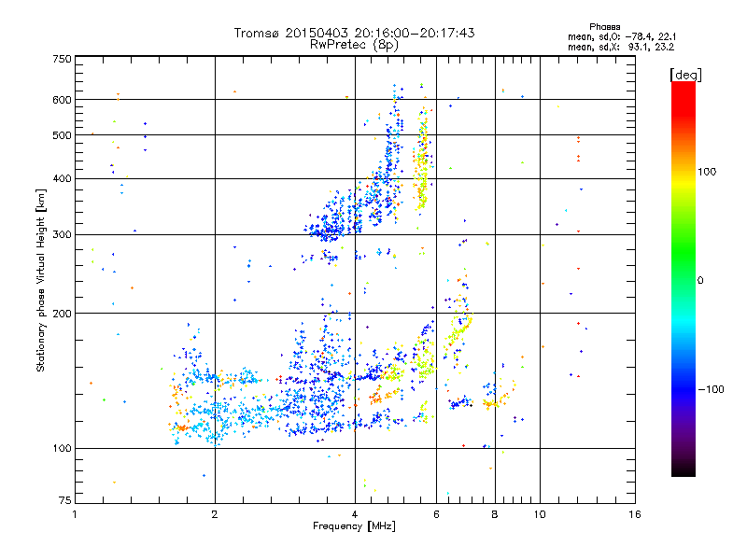Click the x-axis '2' tick label

point(215,514)
